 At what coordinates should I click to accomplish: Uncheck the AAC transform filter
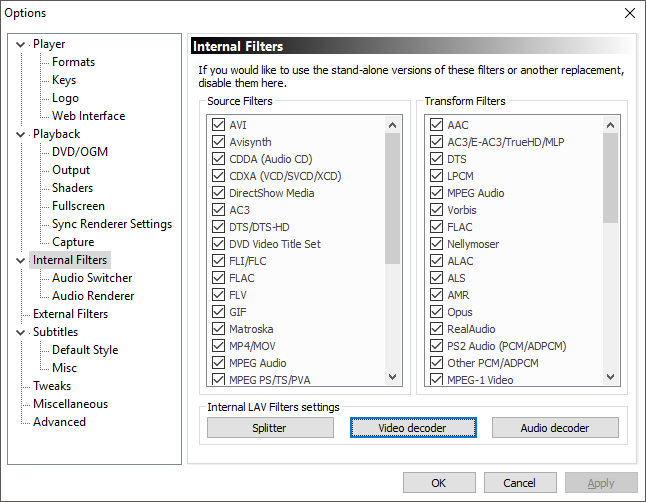coord(436,124)
